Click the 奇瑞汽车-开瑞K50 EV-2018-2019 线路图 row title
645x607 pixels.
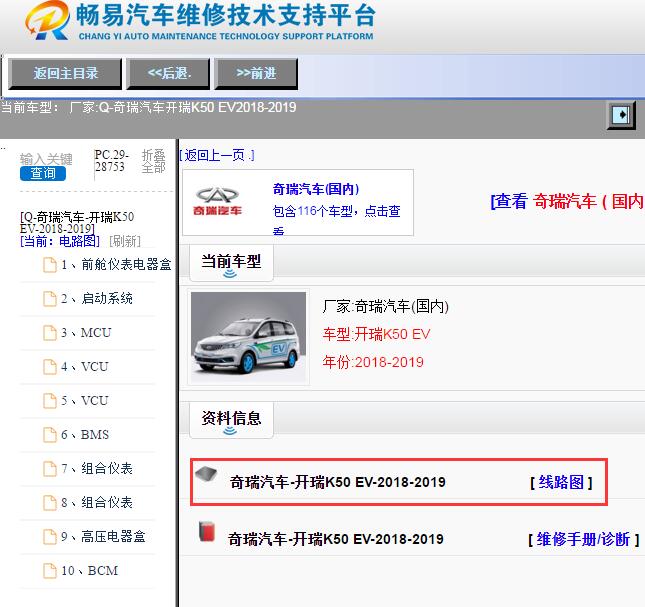[x=337, y=482]
